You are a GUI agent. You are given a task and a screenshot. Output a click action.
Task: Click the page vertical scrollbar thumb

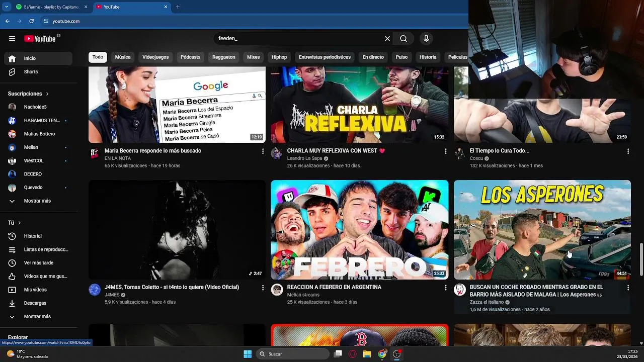pos(641,260)
